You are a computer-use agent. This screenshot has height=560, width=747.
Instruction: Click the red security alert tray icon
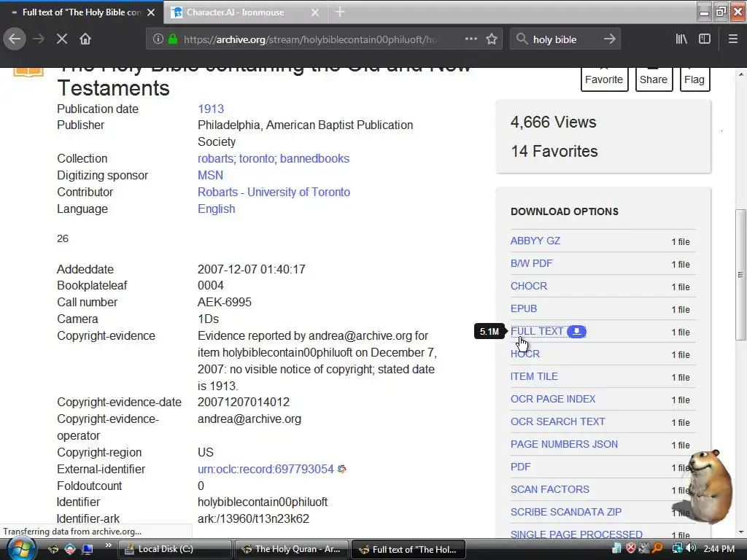[x=631, y=548]
